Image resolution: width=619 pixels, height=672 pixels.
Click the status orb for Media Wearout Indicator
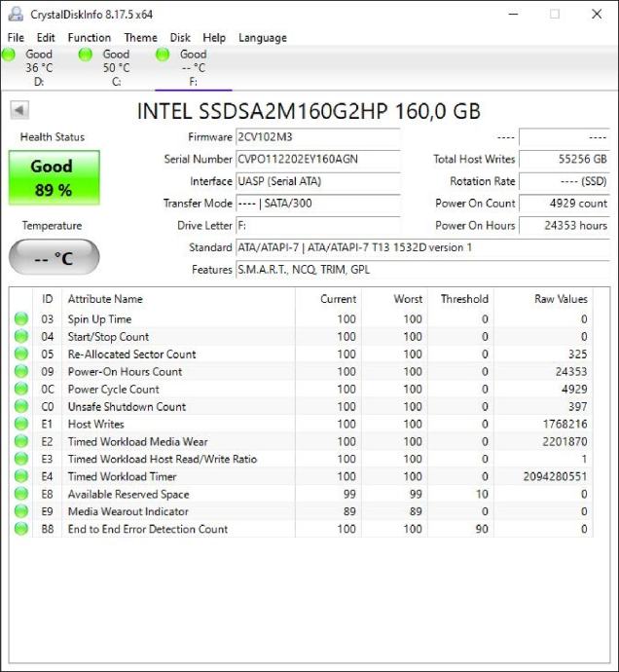point(21,511)
